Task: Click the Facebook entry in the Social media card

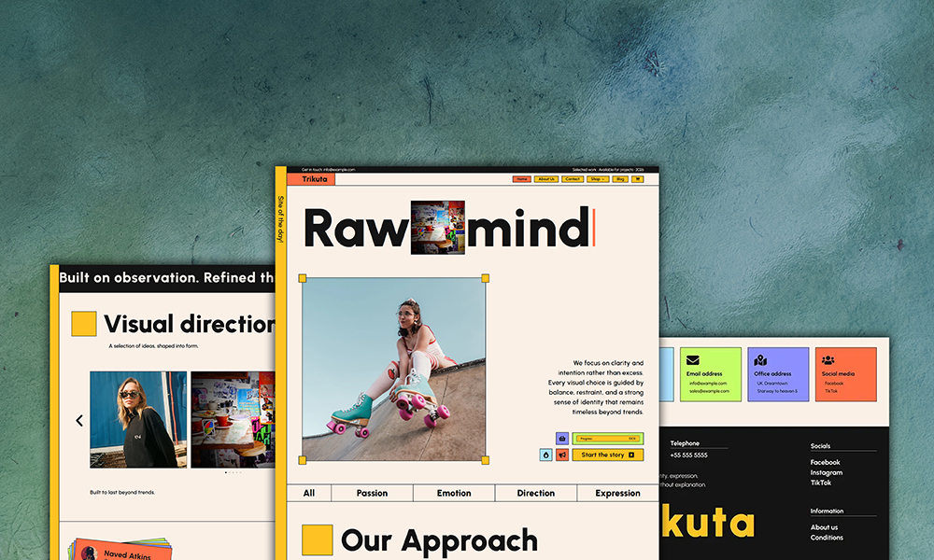Action: (834, 384)
